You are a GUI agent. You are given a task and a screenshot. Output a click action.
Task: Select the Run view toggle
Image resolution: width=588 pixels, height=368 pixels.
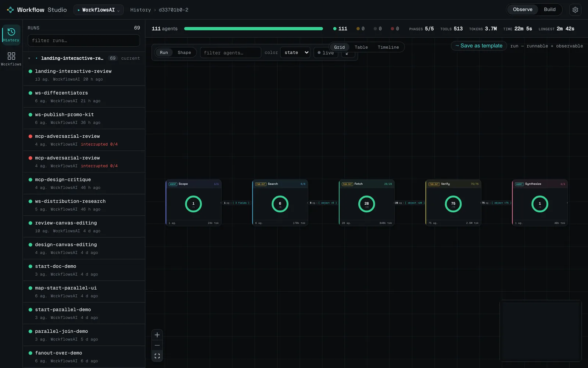164,53
